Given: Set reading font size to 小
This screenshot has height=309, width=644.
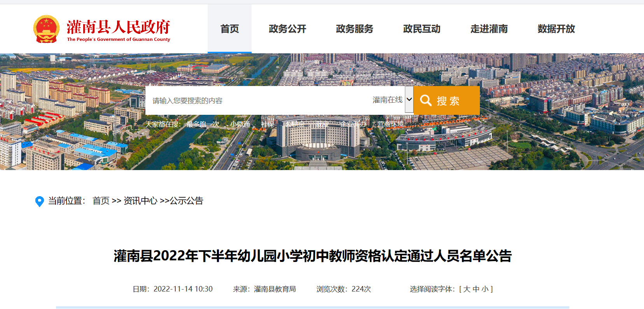Looking at the screenshot, I should click(485, 289).
